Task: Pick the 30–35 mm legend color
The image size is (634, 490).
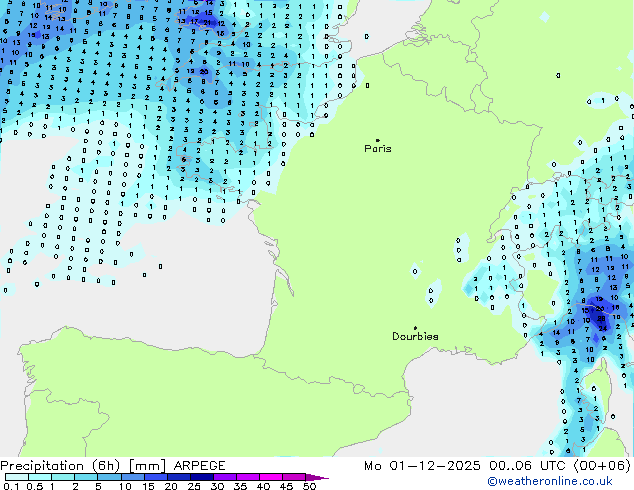Action: (224, 477)
